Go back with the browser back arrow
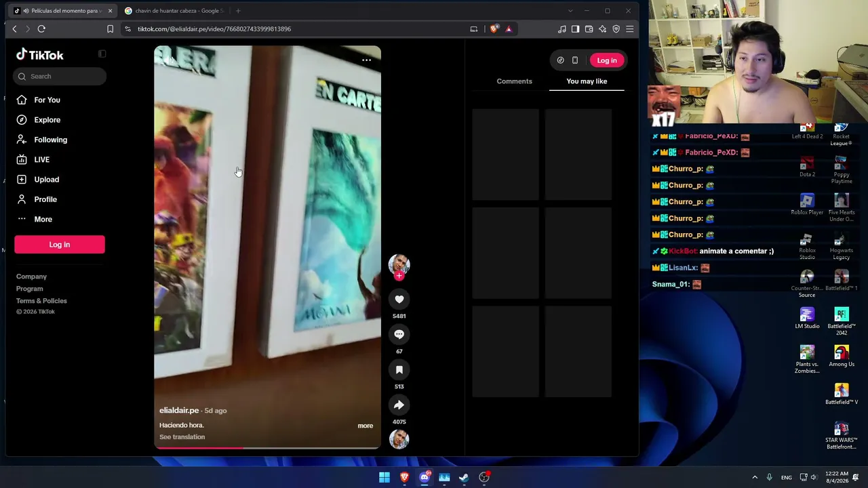 click(x=14, y=28)
